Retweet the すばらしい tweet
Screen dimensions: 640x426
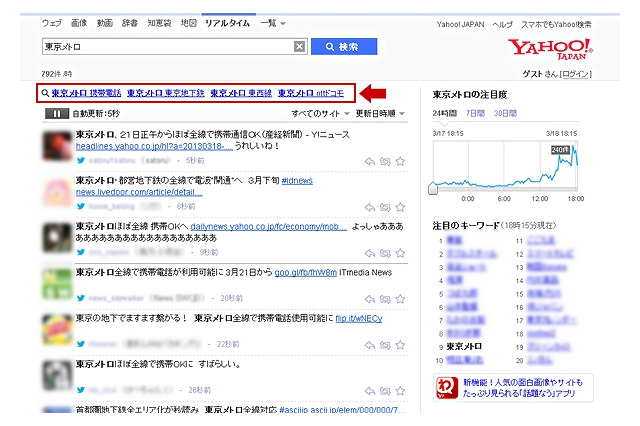[385, 391]
